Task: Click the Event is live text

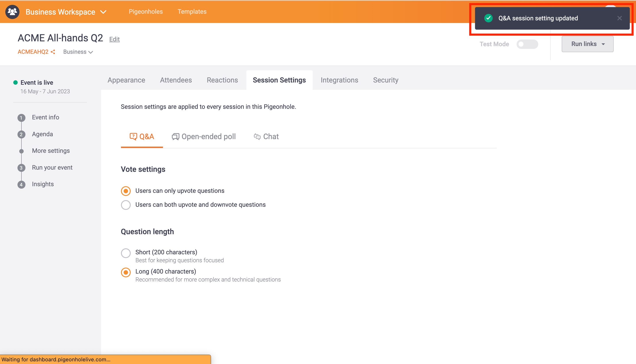Action: (x=37, y=82)
